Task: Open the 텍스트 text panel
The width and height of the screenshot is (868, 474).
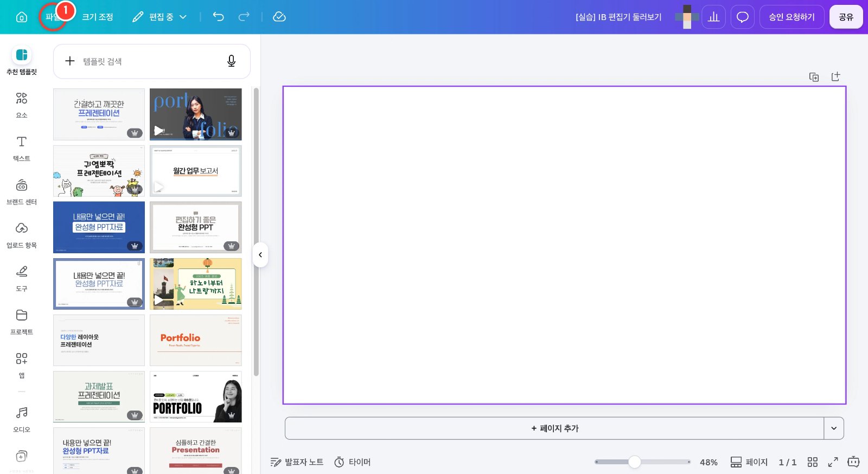Action: click(x=22, y=148)
